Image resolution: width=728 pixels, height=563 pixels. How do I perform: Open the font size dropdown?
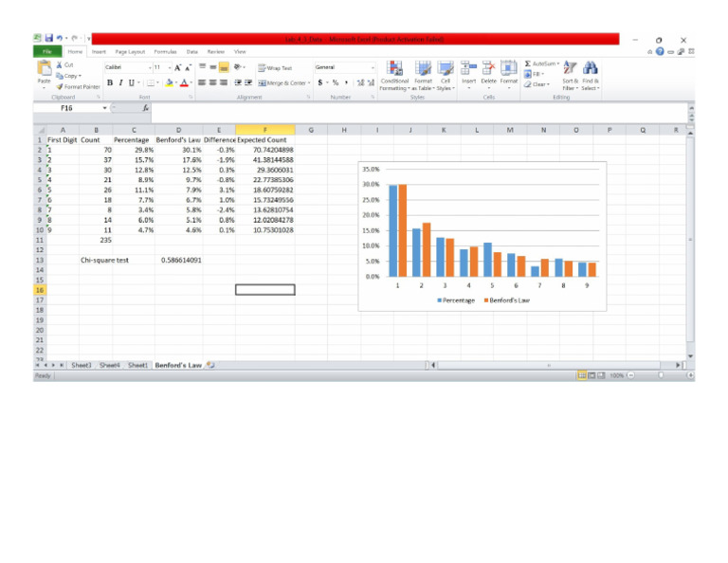tap(170, 67)
